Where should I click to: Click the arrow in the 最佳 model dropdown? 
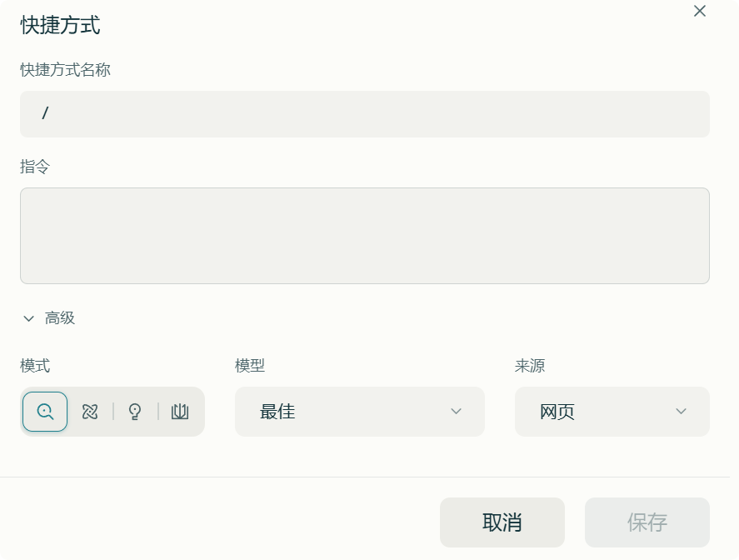click(x=456, y=412)
